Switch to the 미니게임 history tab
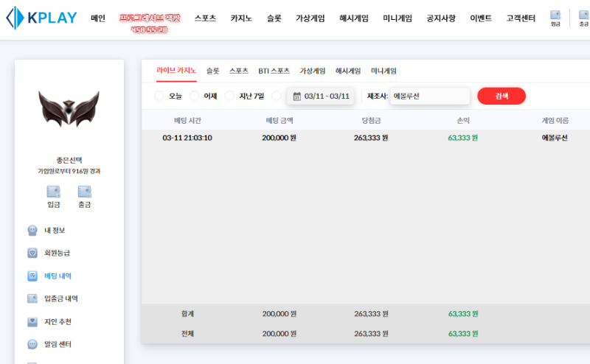This screenshot has width=590, height=364. pyautogui.click(x=383, y=71)
